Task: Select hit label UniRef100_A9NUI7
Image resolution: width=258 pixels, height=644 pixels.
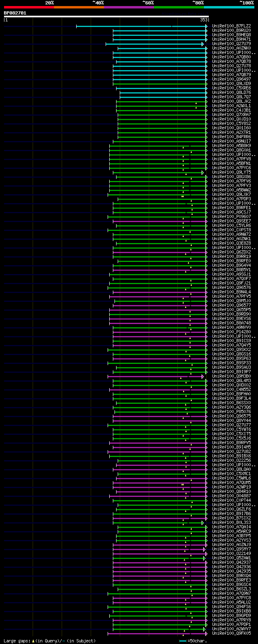Action: coord(231,141)
